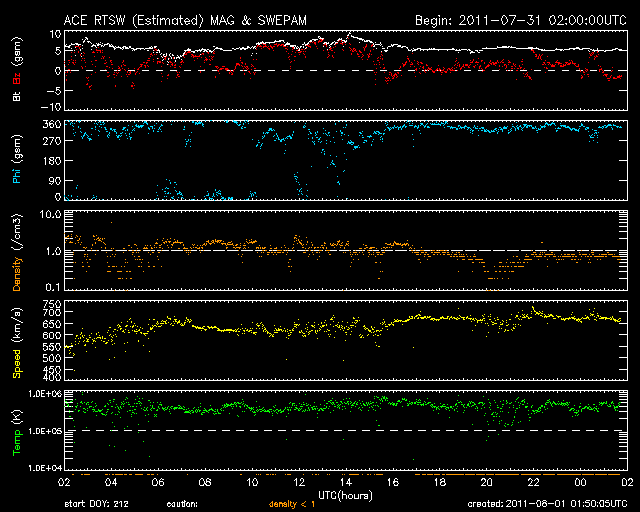640x512 pixels.
Task: Click the '90' tick label on Phi panel
Action: 55,180
